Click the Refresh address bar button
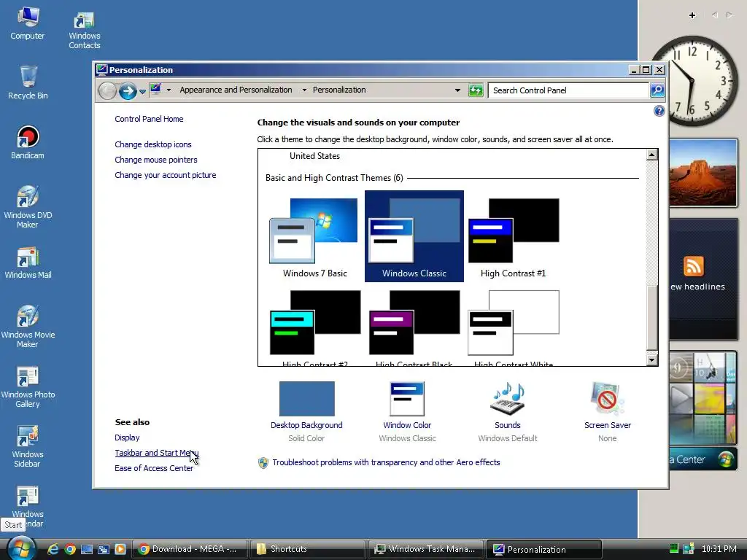Screen dimensions: 747x560 tap(476, 90)
